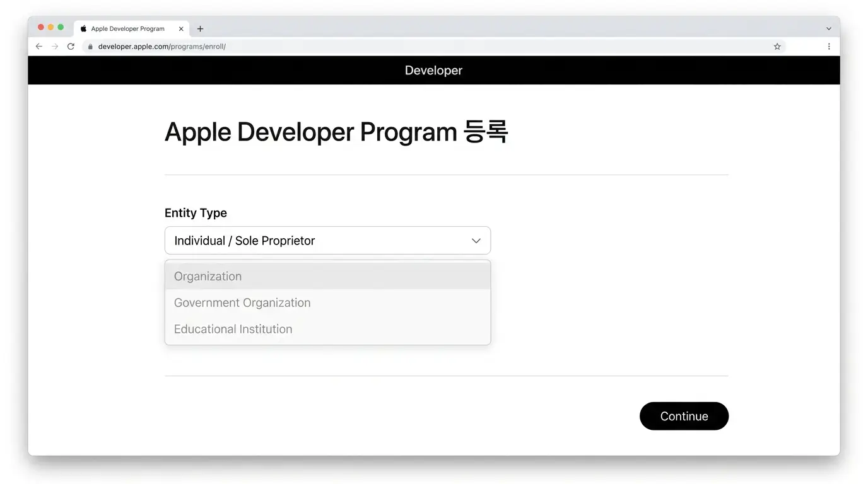The image size is (868, 484).
Task: Click the Apple logo favicon on tab
Action: 83,29
